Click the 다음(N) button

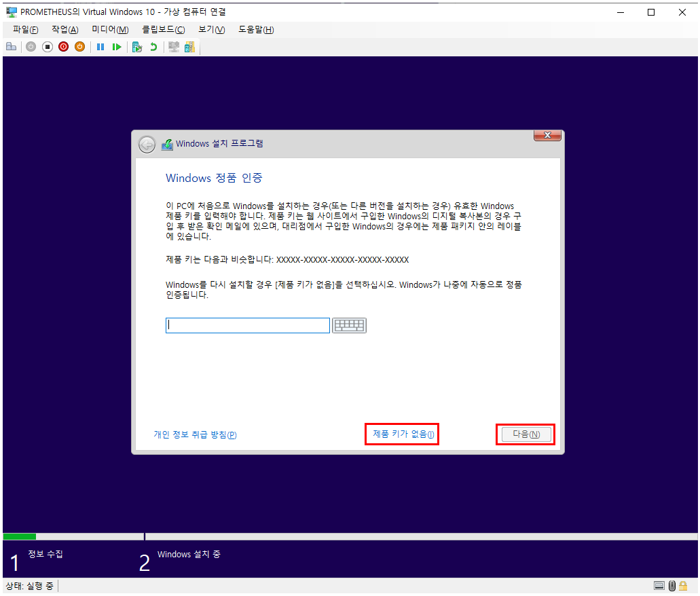point(526,434)
